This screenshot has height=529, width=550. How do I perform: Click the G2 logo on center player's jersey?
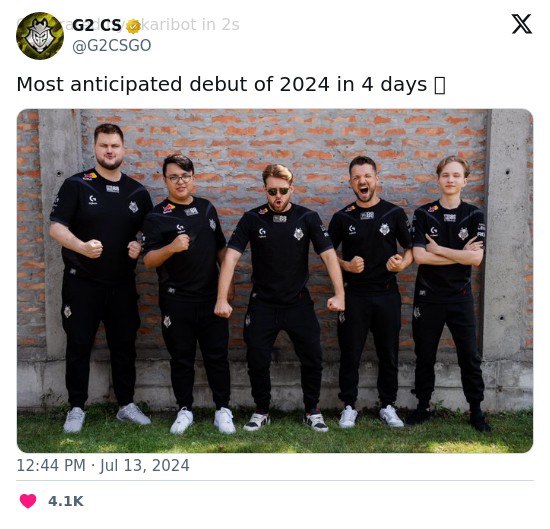tap(299, 233)
